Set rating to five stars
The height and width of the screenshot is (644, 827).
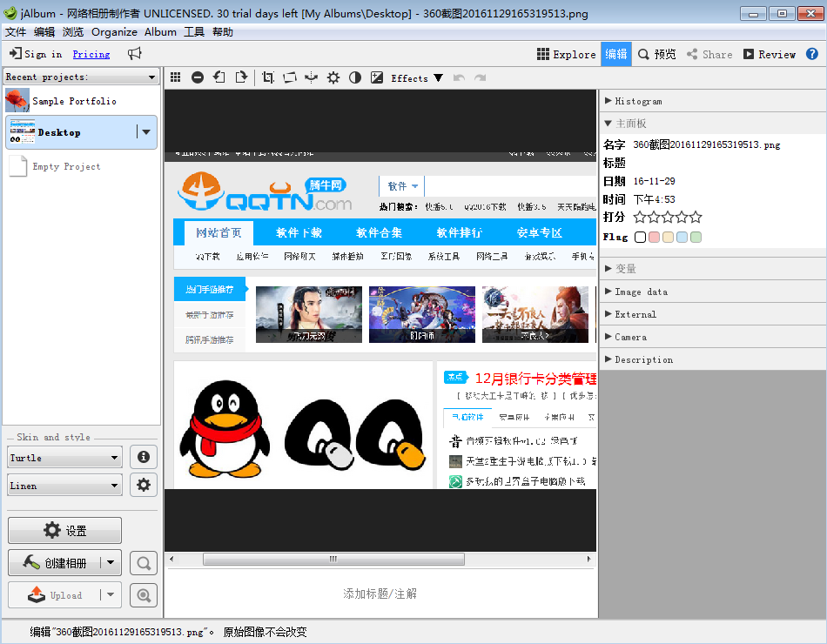point(696,217)
